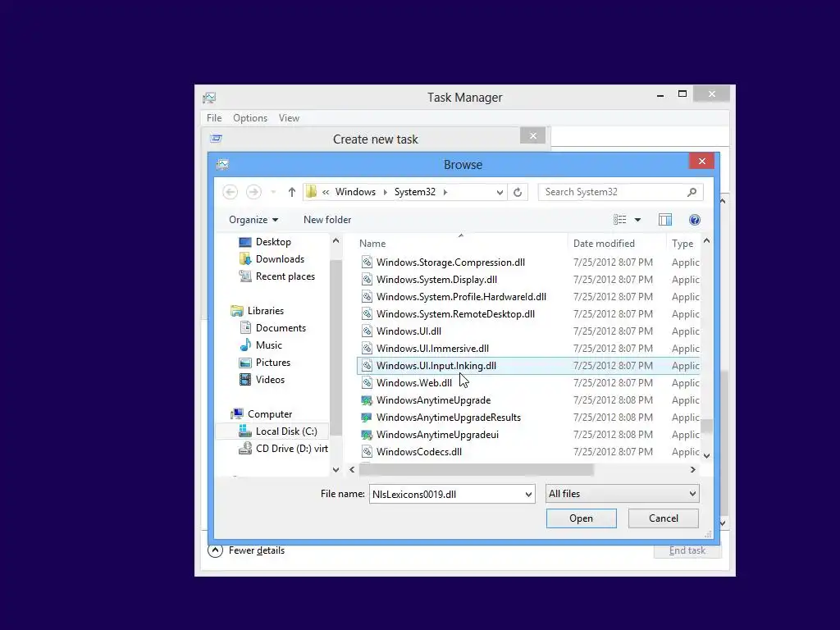Click the Task Manager title bar icon
840x630 pixels.
tap(209, 98)
